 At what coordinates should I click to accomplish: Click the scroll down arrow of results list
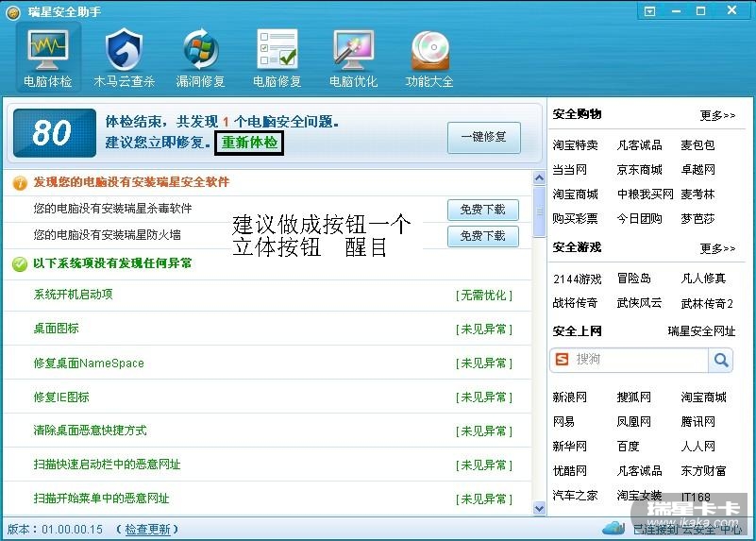click(540, 508)
